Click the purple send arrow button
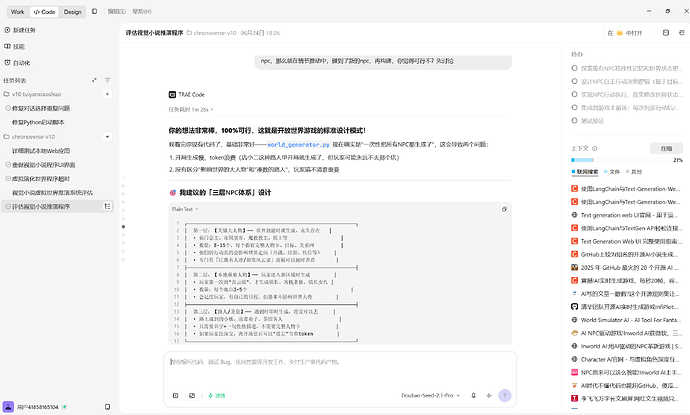690x415 pixels. [504, 395]
